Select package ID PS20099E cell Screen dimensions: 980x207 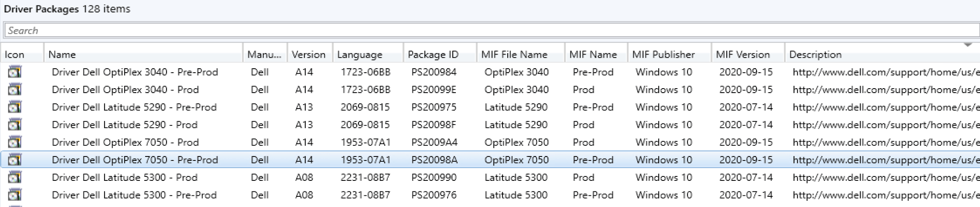433,90
